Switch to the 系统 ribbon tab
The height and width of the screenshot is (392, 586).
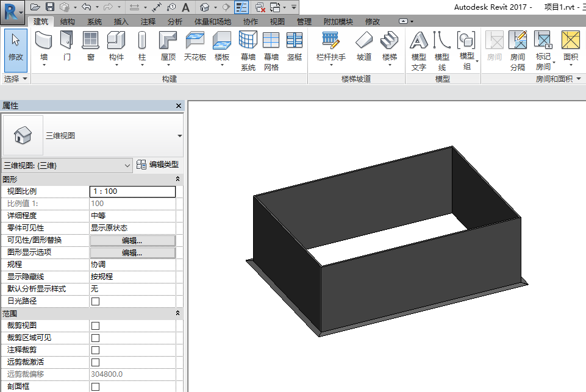pyautogui.click(x=95, y=22)
